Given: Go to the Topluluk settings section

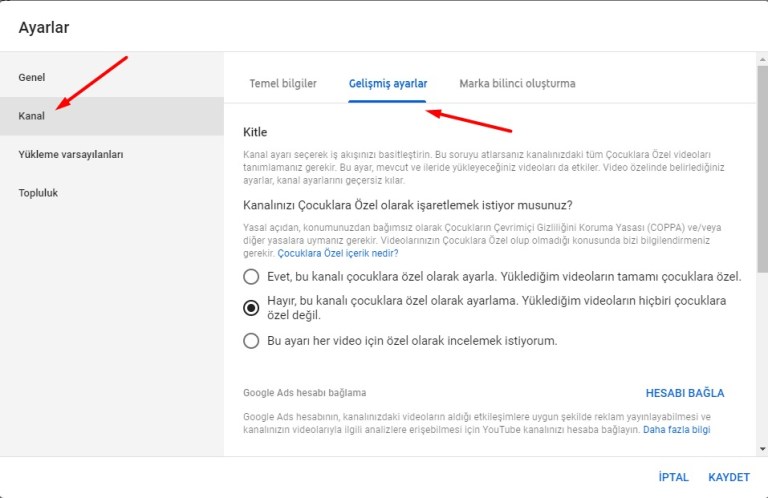Looking at the screenshot, I should click(x=39, y=192).
